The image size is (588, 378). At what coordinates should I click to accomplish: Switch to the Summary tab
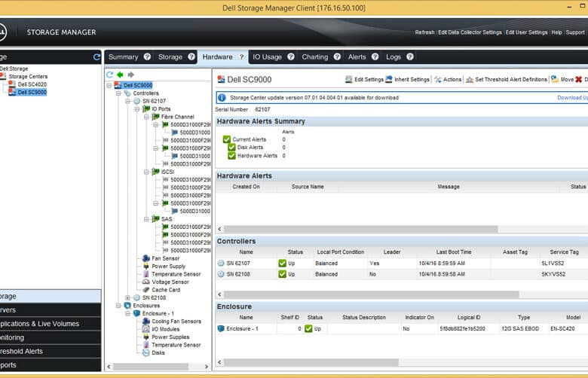point(124,57)
